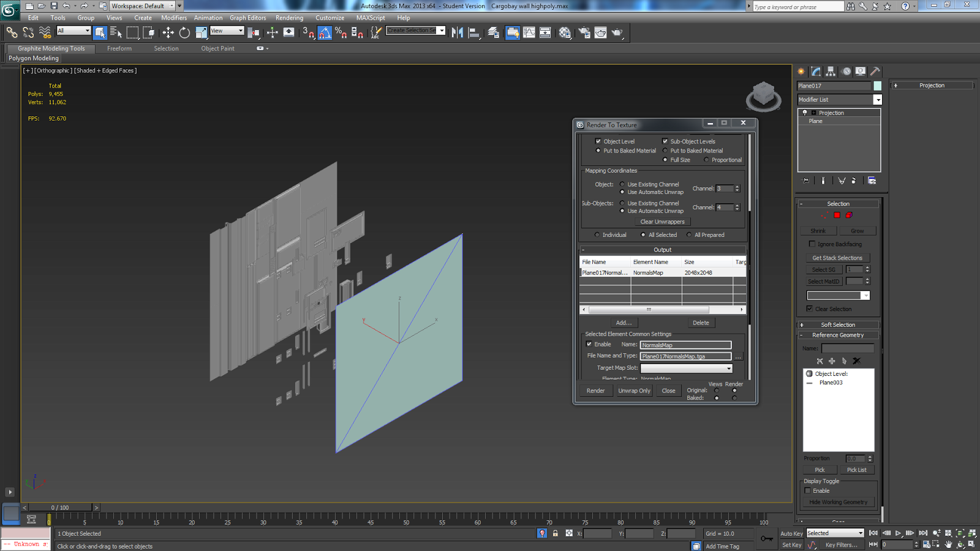This screenshot has height=551, width=980.
Task: Activate the Select and Move tool
Action: [168, 32]
